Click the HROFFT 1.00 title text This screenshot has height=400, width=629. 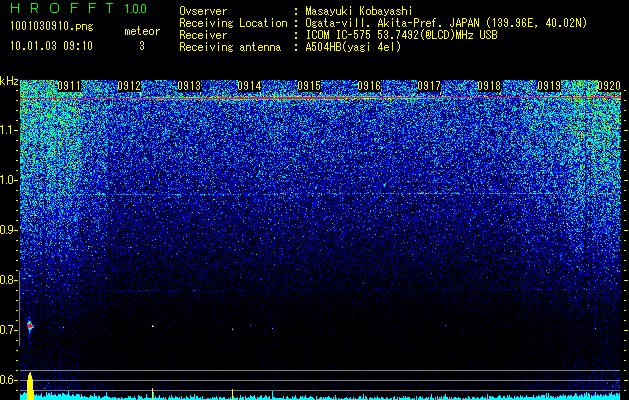pos(79,8)
